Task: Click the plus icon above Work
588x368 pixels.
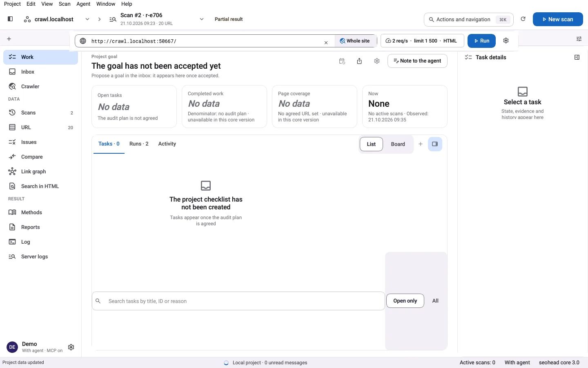Action: click(9, 39)
